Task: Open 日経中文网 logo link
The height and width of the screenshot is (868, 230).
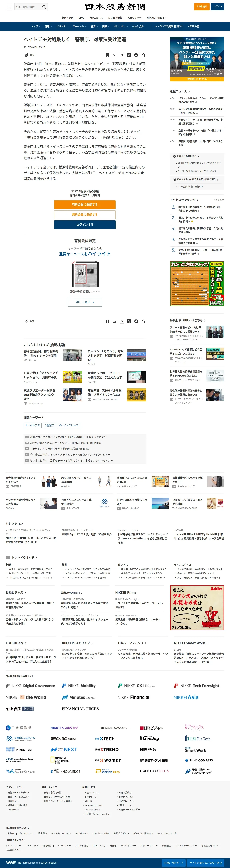Action: [x=20, y=709]
